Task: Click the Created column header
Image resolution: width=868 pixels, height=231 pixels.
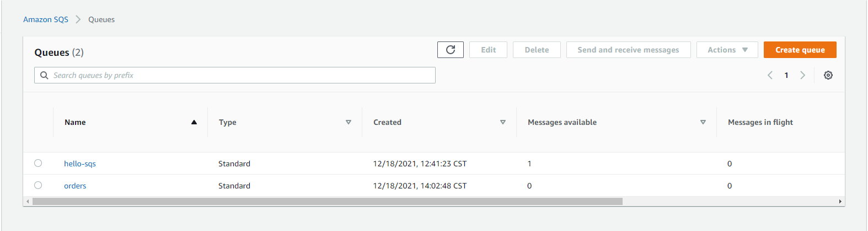Action: pyautogui.click(x=387, y=122)
